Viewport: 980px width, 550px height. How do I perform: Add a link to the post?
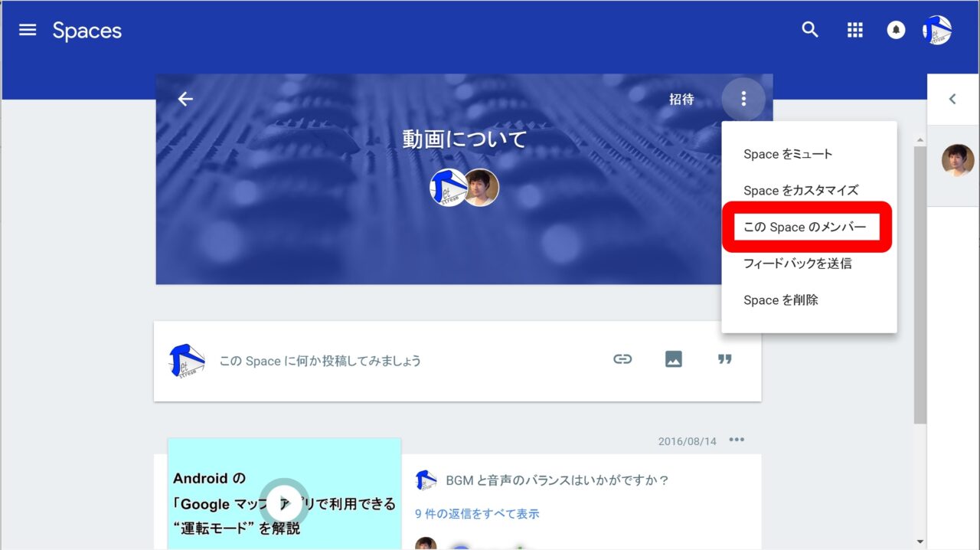coord(622,359)
